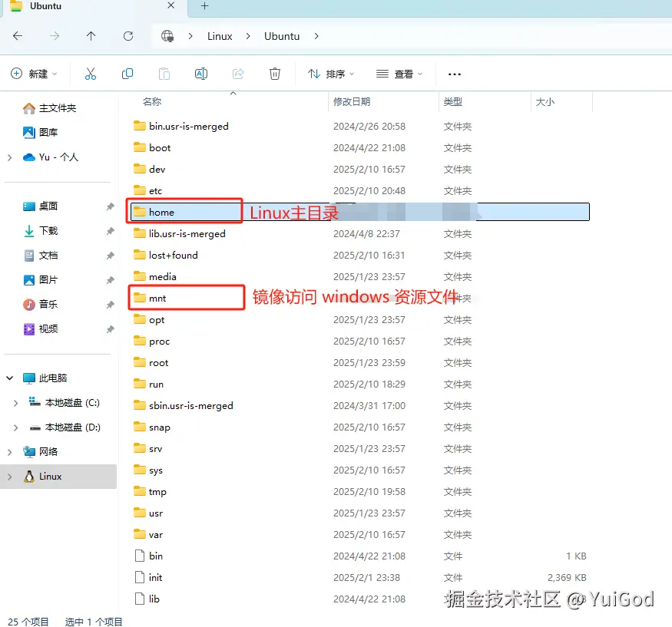Screen dimensions: 672x627
Task: Open 下载 downloads folder in sidebar
Action: [40, 231]
